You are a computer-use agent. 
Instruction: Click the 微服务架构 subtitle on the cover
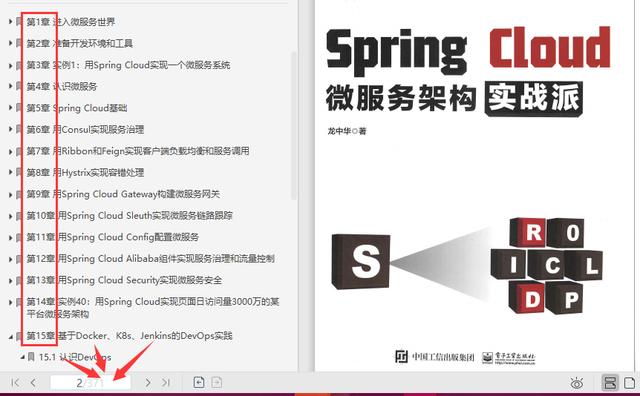[401, 98]
